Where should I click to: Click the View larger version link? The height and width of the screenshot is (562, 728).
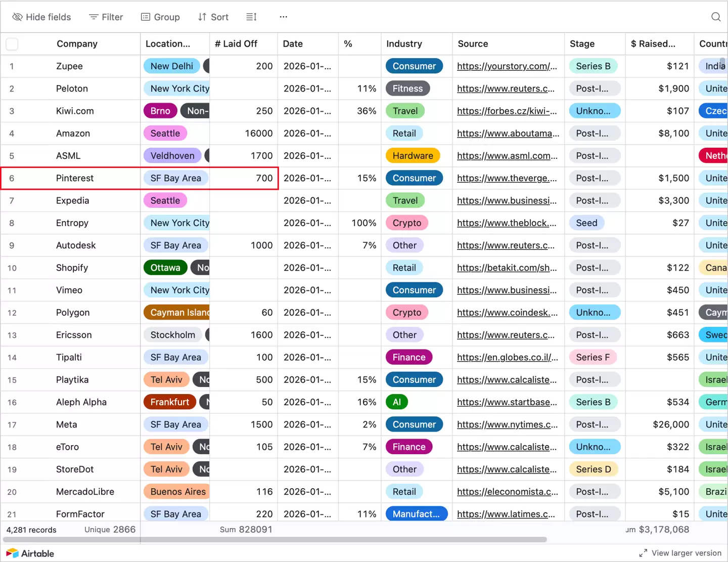(x=686, y=553)
